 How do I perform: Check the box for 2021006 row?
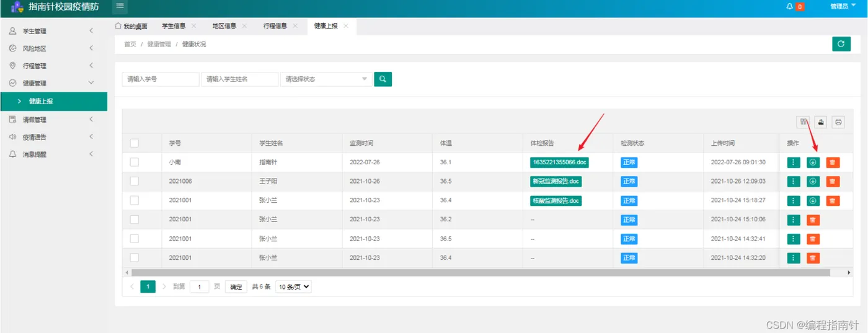[x=135, y=182]
